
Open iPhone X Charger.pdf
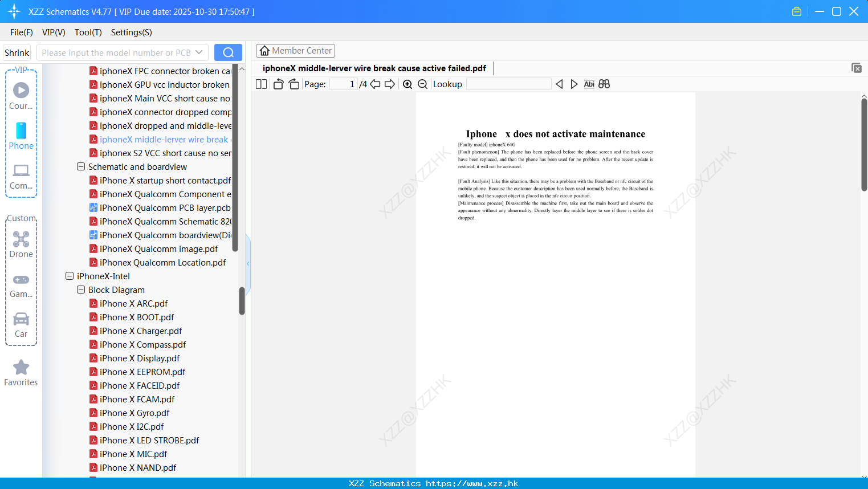[x=136, y=331]
